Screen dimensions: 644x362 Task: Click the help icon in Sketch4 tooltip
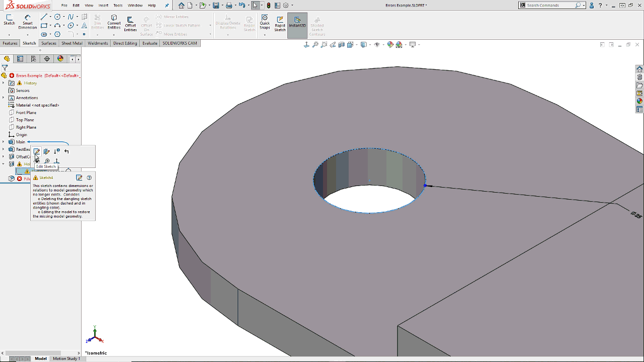89,177
